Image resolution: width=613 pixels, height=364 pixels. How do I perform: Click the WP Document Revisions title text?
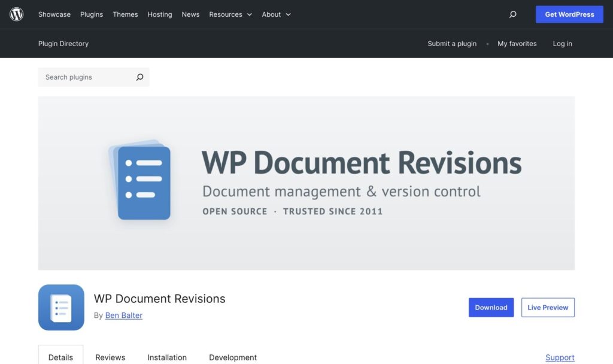(159, 298)
